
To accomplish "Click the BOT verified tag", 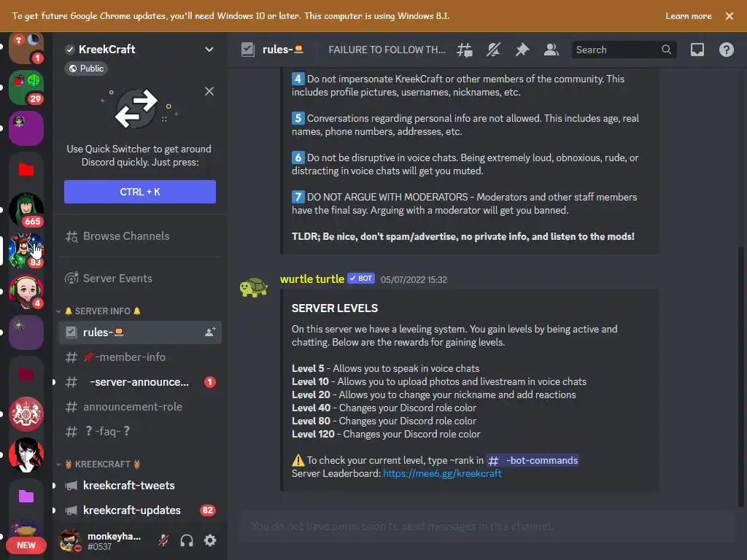I will tap(361, 279).
